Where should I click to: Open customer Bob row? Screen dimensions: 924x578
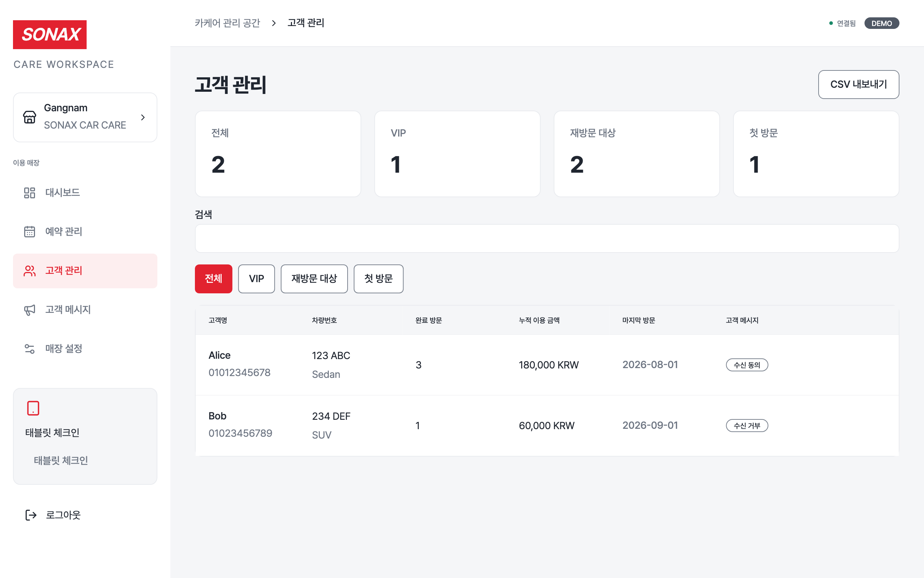click(x=547, y=426)
